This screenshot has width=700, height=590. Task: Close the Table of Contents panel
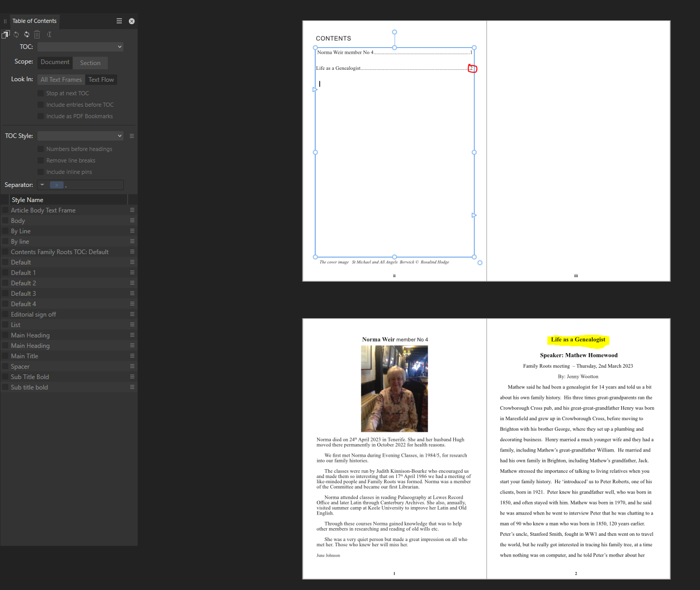[132, 21]
